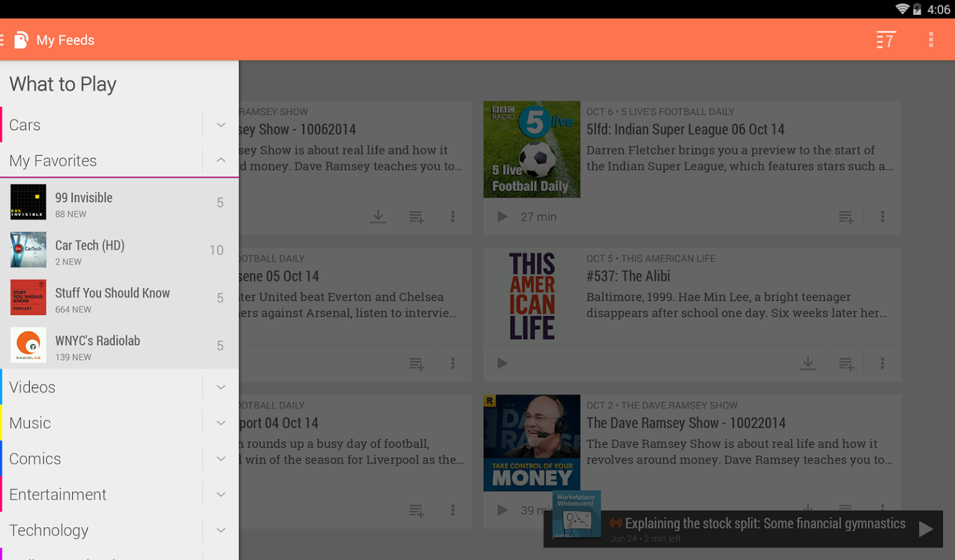Open the playlist queue icon showing 7
The height and width of the screenshot is (560, 955).
click(x=886, y=40)
